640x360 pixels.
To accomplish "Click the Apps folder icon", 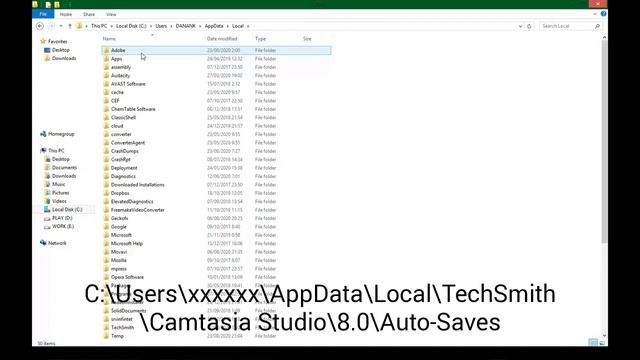I will click(106, 59).
